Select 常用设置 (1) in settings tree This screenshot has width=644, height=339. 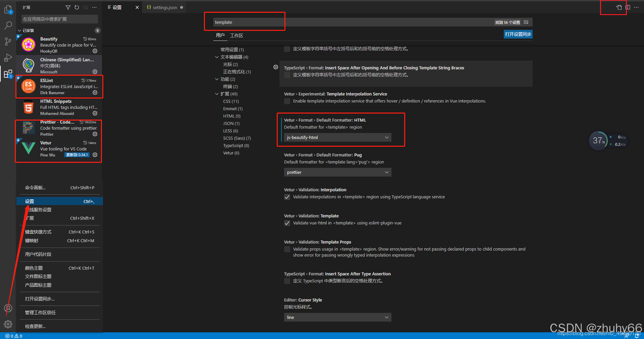point(232,50)
